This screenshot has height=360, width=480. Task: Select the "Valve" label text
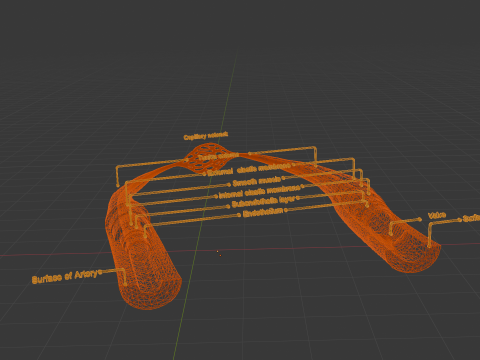point(437,215)
